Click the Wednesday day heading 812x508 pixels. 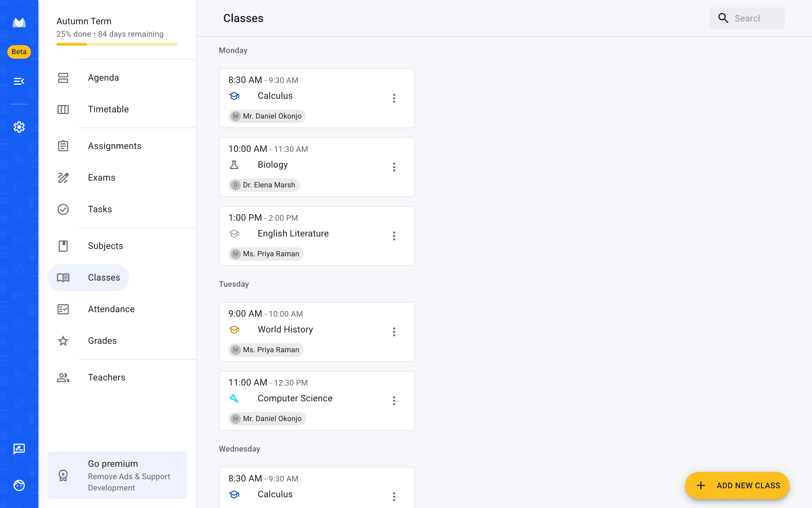coord(240,449)
